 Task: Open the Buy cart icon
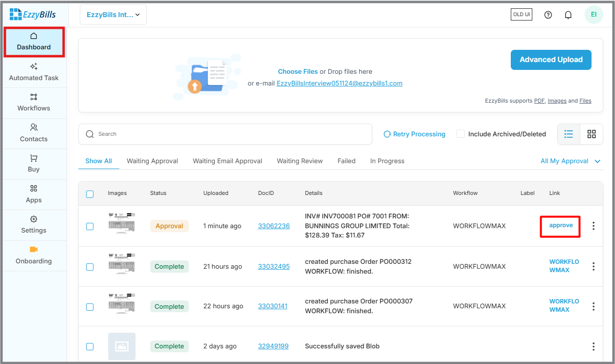(34, 158)
